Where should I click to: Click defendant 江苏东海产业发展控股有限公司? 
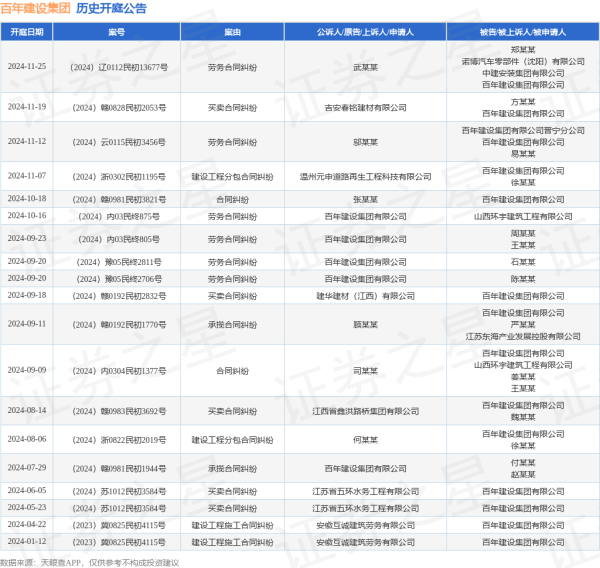coord(521,336)
